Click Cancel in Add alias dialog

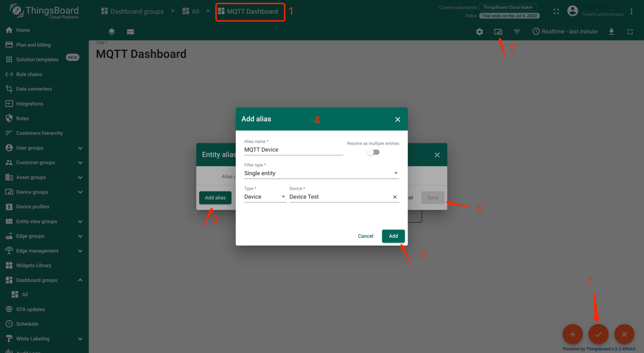(366, 236)
